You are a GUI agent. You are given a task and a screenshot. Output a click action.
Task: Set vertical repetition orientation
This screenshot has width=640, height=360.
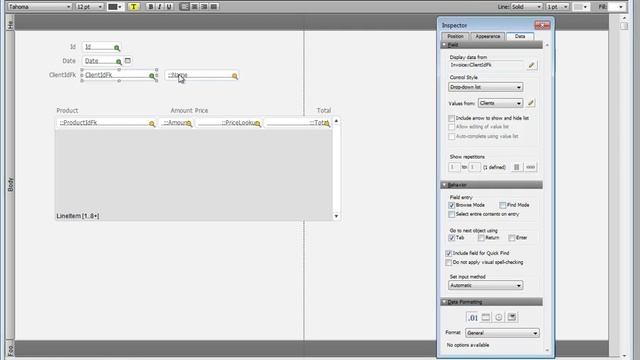(517, 167)
